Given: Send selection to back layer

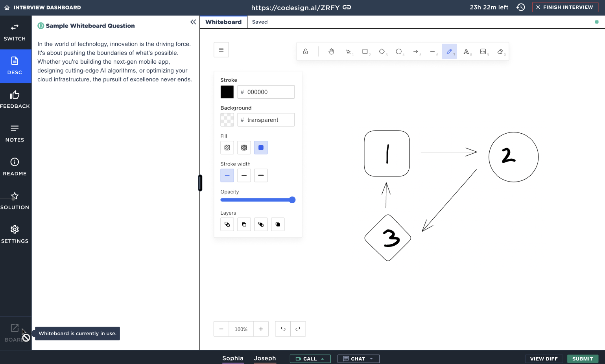Looking at the screenshot, I should (227, 224).
